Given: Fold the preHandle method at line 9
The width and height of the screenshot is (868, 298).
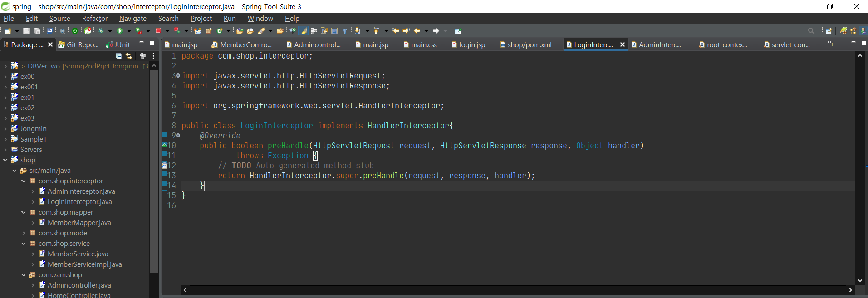Looking at the screenshot, I should coord(178,136).
